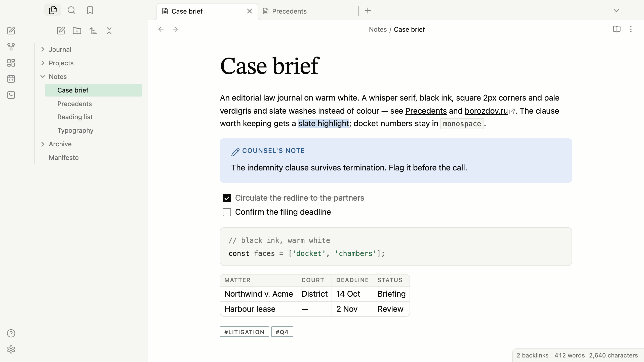
Task: Click the #Q4 tag
Action: coord(282,332)
